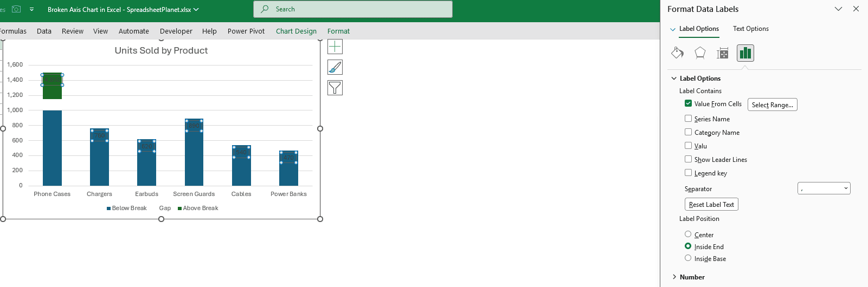Collapse the Label Options section

click(674, 79)
